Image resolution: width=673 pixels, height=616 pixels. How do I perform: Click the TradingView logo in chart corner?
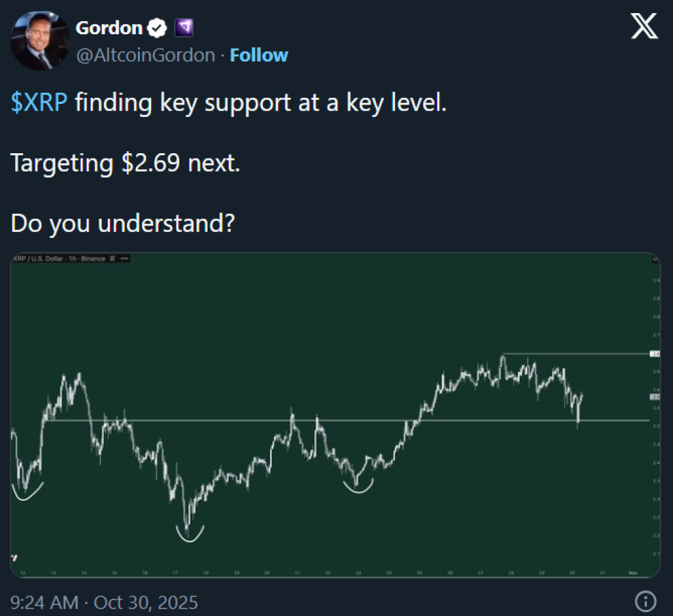pos(15,557)
